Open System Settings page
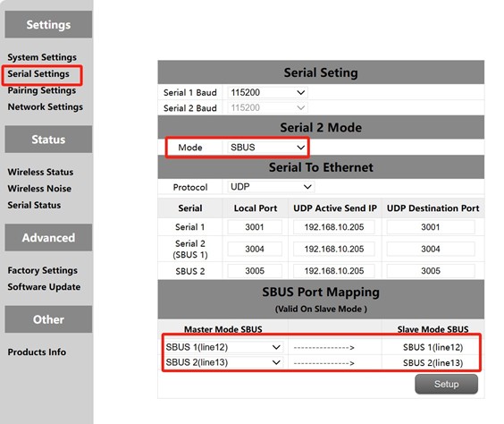504x424 pixels. (x=42, y=57)
